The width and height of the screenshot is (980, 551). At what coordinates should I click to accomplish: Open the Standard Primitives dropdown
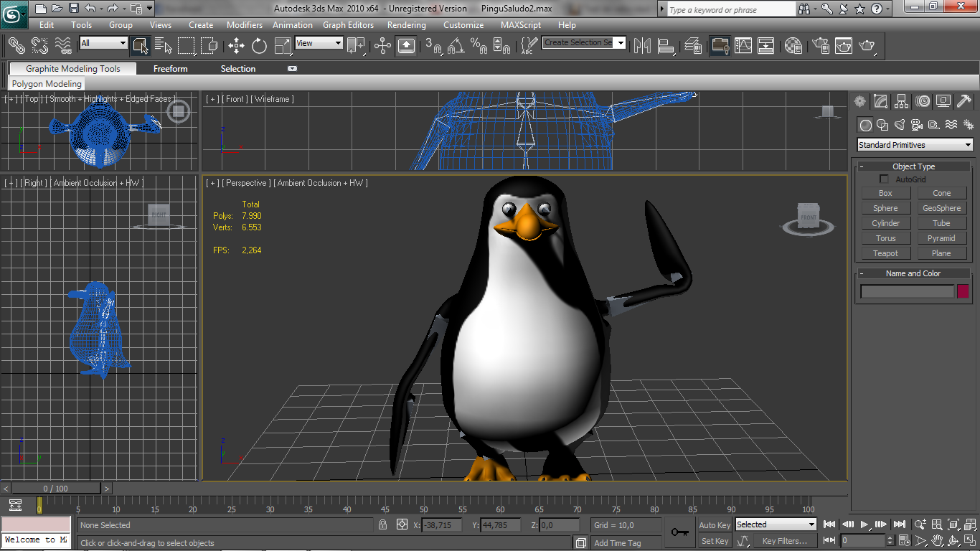[x=915, y=145]
